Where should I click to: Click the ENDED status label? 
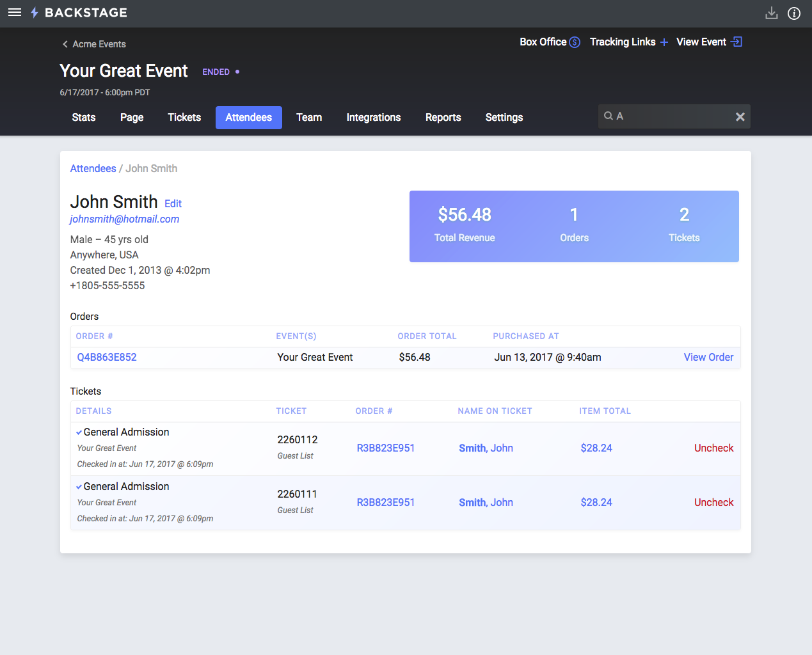(216, 72)
